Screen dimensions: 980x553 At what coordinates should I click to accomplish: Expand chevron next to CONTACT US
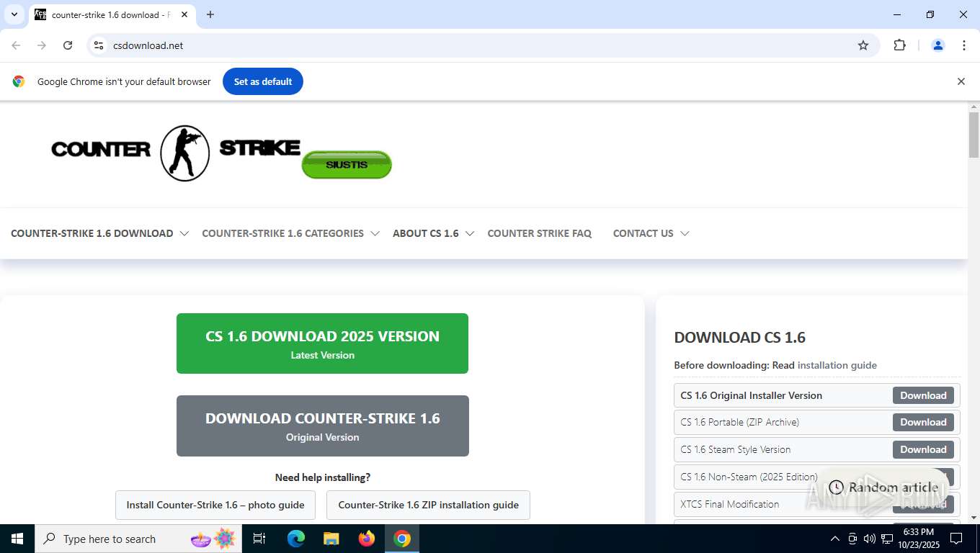[x=685, y=233]
